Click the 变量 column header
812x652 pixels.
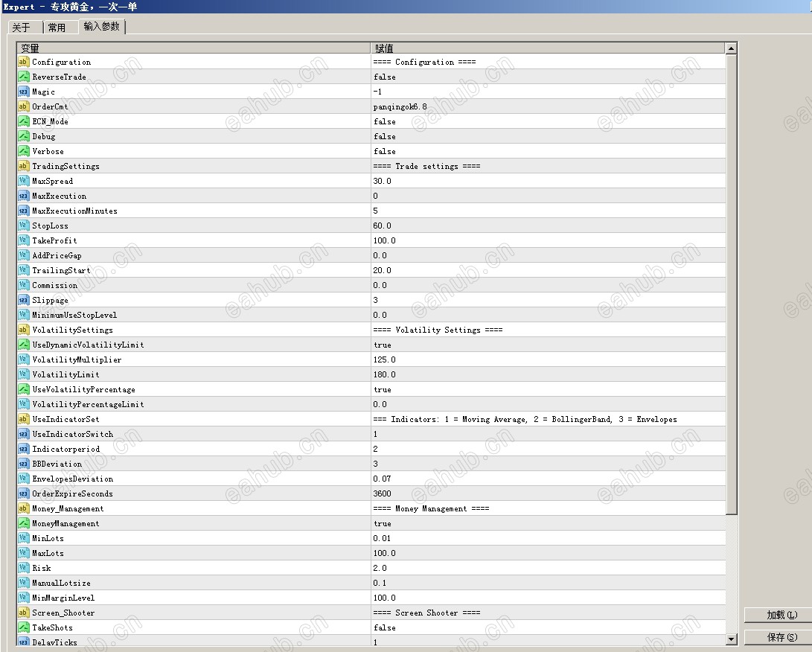pos(194,48)
